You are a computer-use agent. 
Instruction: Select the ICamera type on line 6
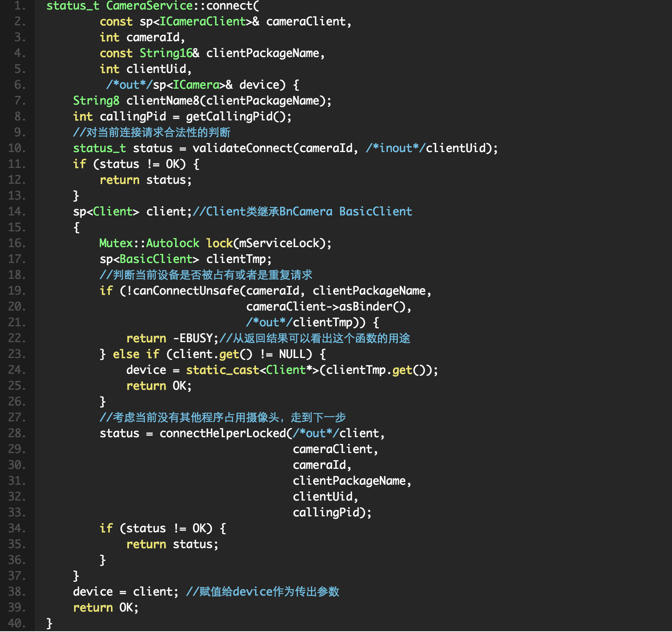[x=196, y=85]
